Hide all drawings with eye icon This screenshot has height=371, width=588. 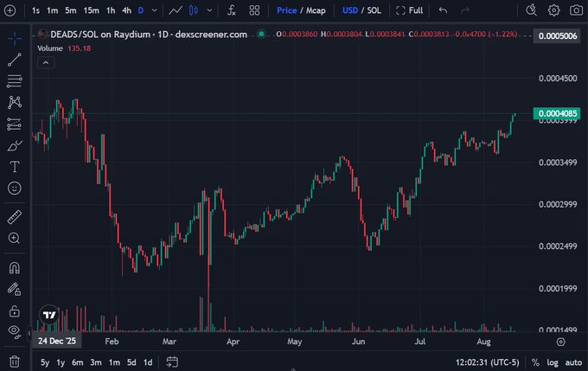[x=15, y=331]
